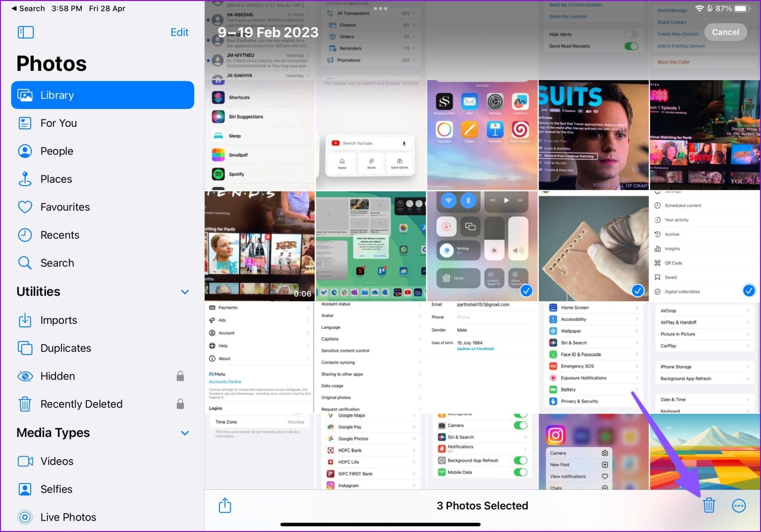This screenshot has height=532, width=761.
Task: Open the Live Photos media type
Action: [x=103, y=517]
